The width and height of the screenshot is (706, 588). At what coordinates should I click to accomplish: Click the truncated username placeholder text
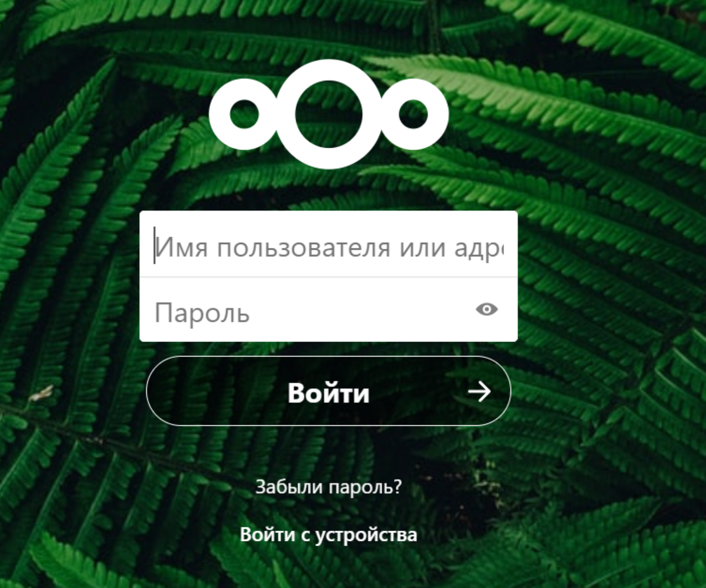coord(329,247)
